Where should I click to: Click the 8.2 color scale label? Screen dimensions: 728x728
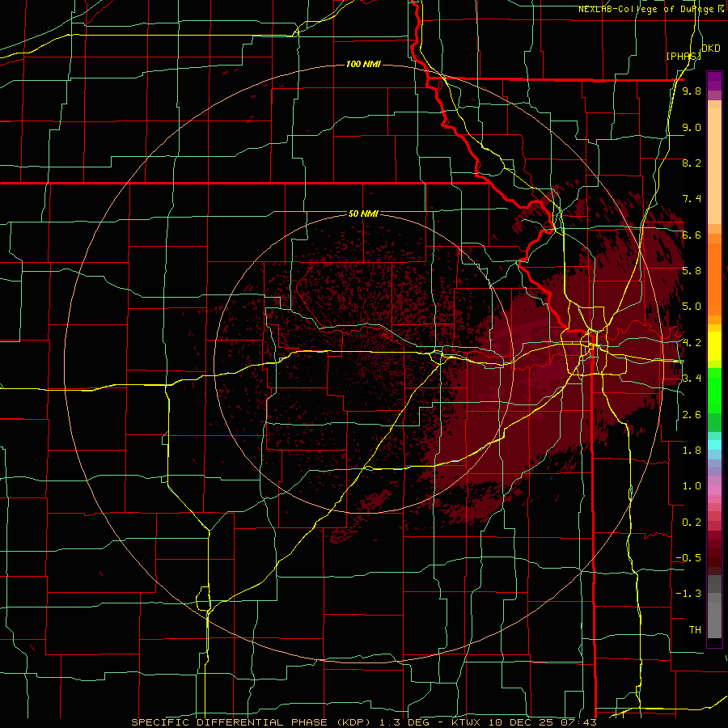pos(692,163)
